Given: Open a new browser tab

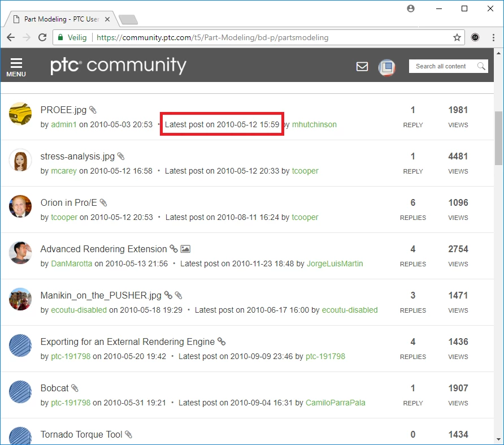Looking at the screenshot, I should coord(128,20).
